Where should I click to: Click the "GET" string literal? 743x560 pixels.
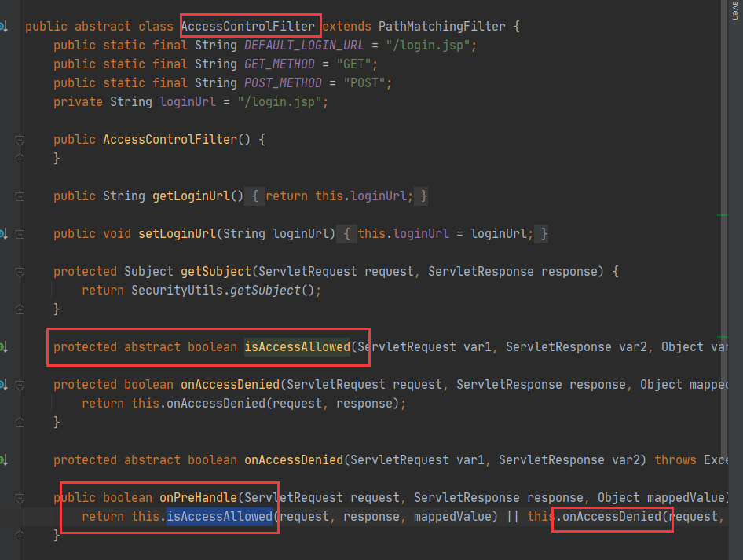point(353,64)
